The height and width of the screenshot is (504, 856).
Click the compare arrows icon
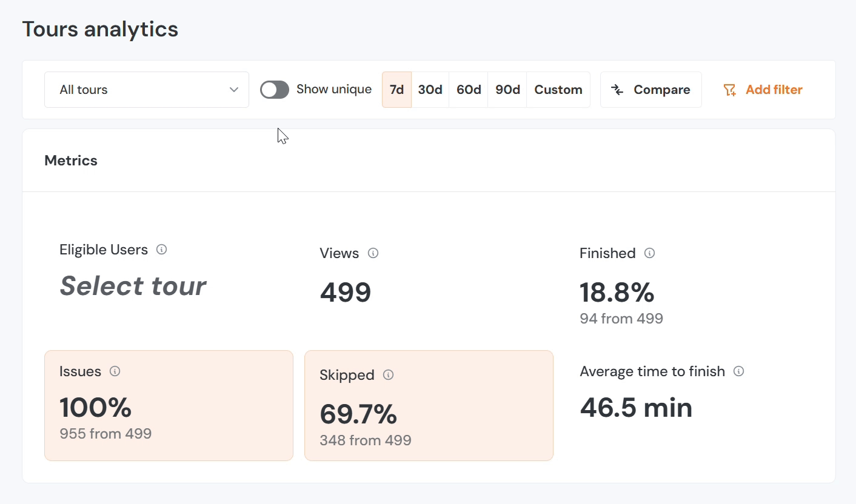pos(617,90)
